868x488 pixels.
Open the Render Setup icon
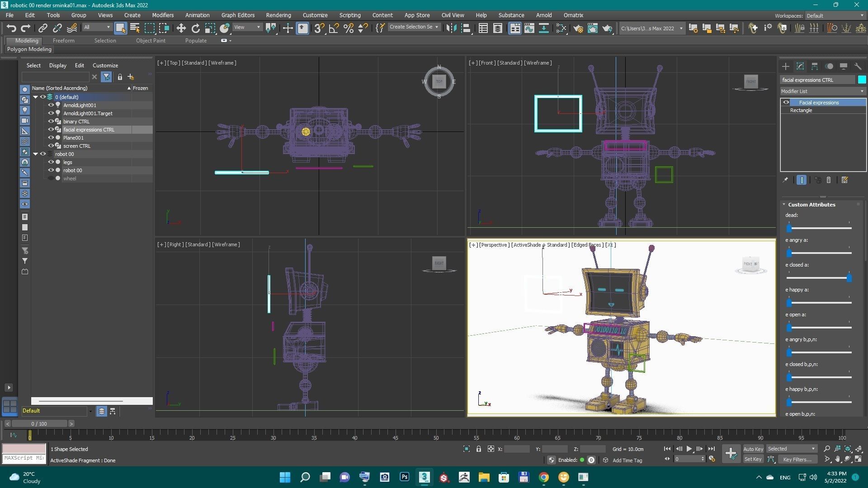coord(578,28)
